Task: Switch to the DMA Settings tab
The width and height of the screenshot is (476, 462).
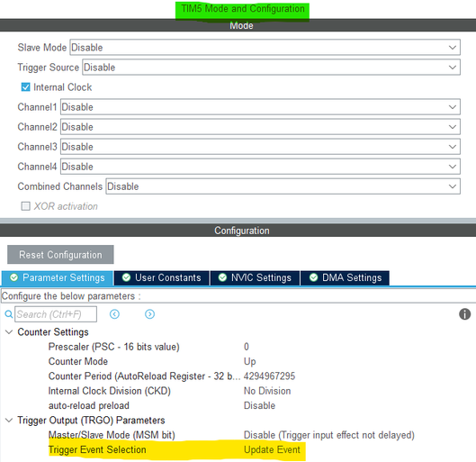Action: click(345, 277)
